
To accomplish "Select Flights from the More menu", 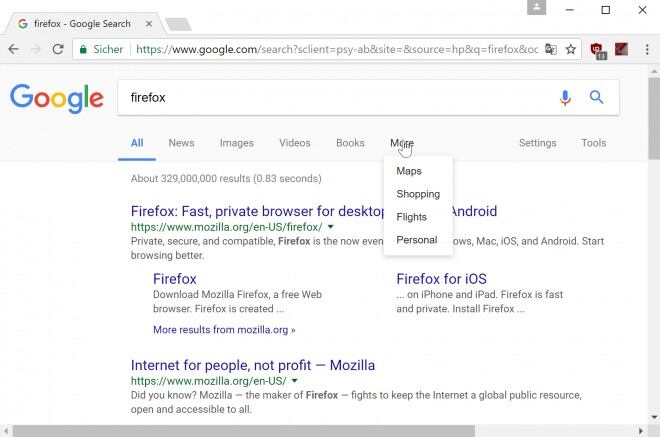I will tap(411, 217).
